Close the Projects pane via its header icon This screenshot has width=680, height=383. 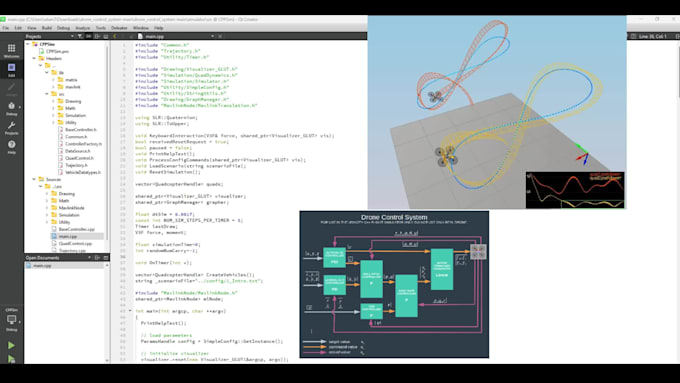click(x=105, y=36)
